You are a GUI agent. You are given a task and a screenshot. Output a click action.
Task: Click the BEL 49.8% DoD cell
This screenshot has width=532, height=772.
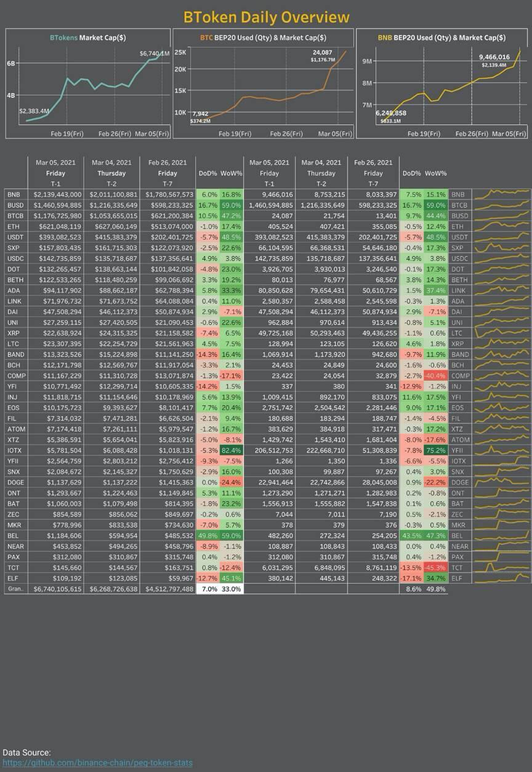208,536
